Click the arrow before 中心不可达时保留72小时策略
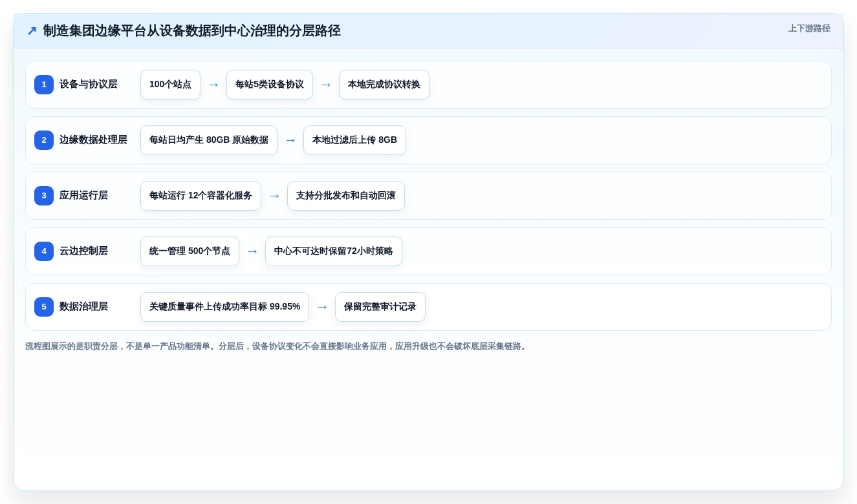The image size is (857, 504). coord(252,251)
